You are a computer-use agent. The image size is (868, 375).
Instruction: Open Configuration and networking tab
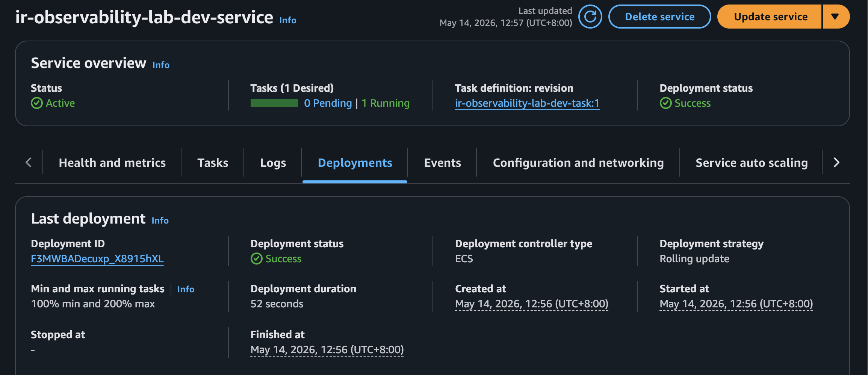point(578,163)
